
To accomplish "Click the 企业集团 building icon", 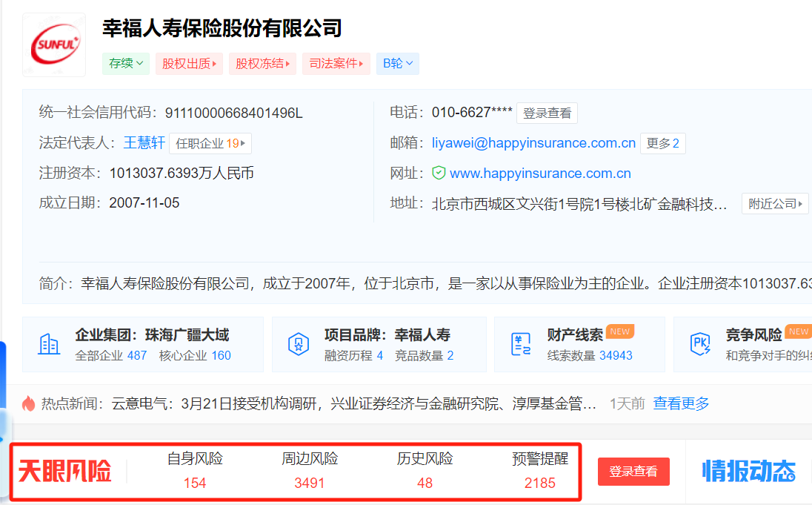I will click(x=49, y=344).
